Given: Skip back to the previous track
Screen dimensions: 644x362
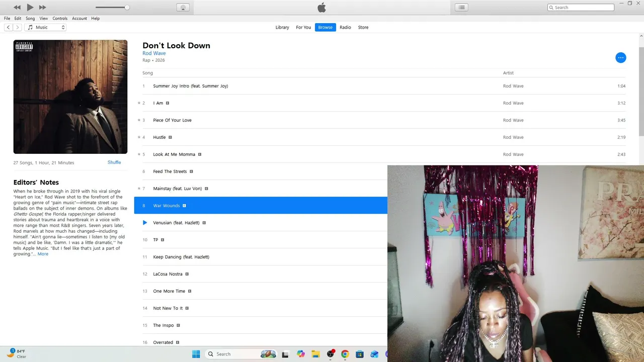Looking at the screenshot, I should pyautogui.click(x=17, y=8).
